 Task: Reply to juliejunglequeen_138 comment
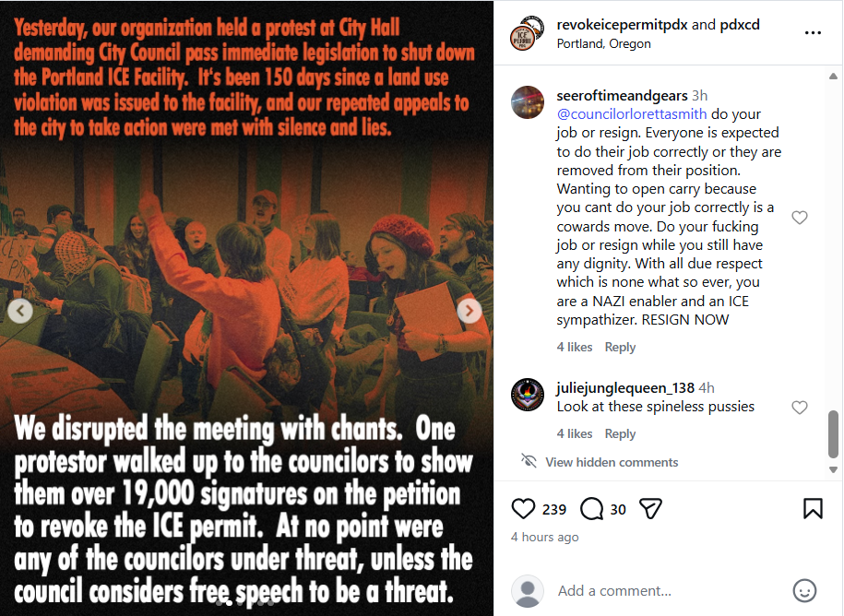620,433
